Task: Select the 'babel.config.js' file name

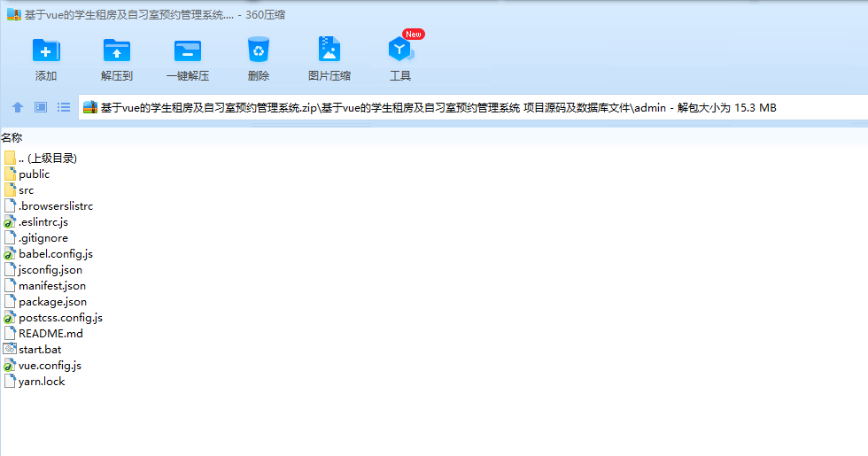Action: pyautogui.click(x=56, y=254)
